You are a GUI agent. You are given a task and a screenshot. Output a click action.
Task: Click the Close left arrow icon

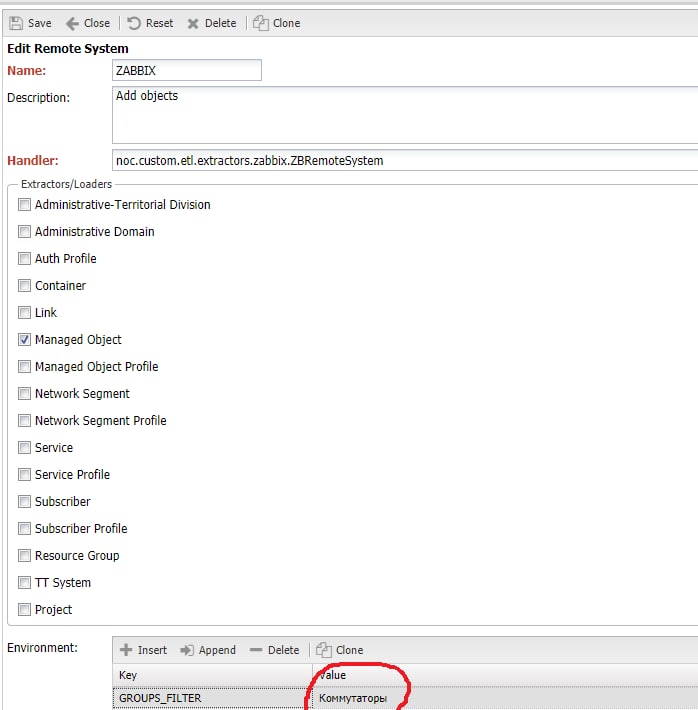[72, 23]
